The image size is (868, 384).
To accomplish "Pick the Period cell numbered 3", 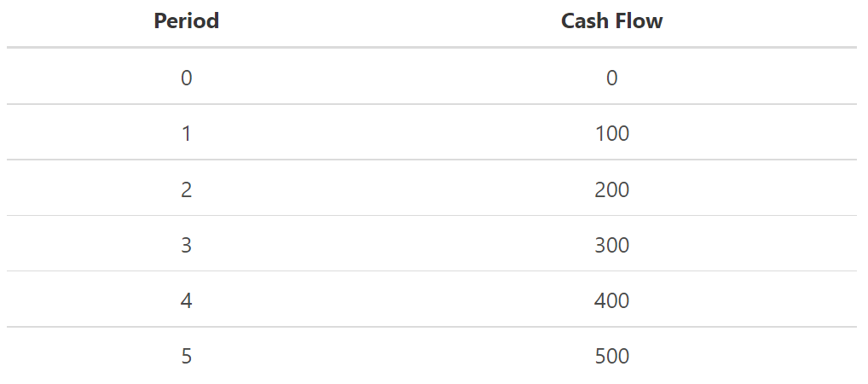I will pos(187,245).
